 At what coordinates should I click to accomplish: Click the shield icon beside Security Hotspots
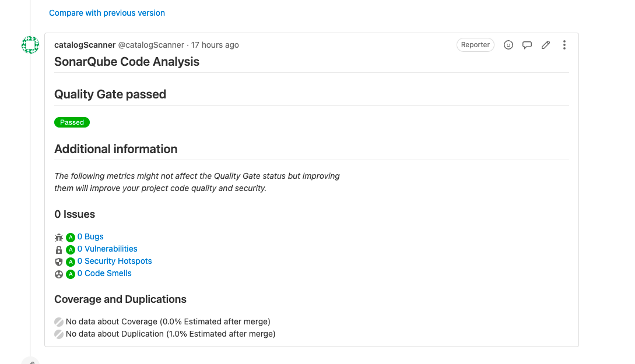[59, 261]
